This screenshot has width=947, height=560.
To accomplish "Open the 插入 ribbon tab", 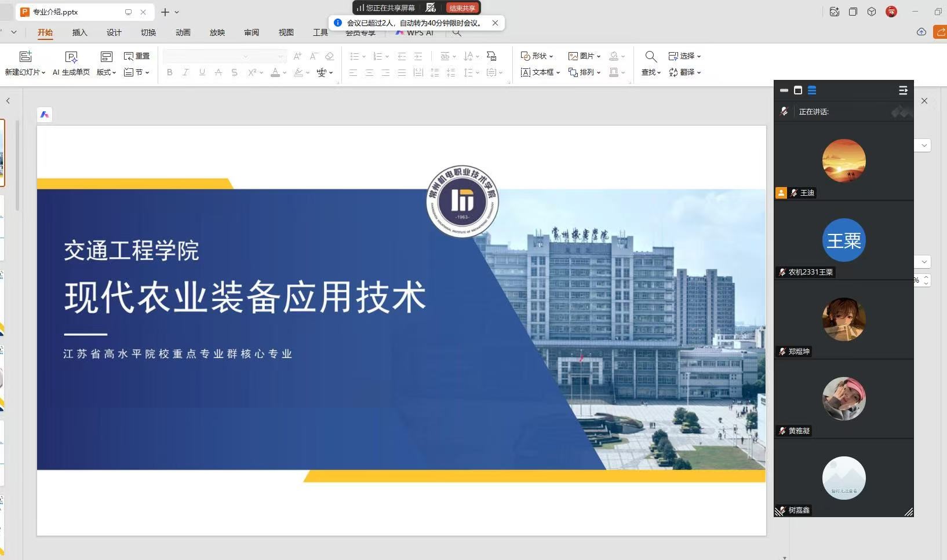I will (79, 32).
